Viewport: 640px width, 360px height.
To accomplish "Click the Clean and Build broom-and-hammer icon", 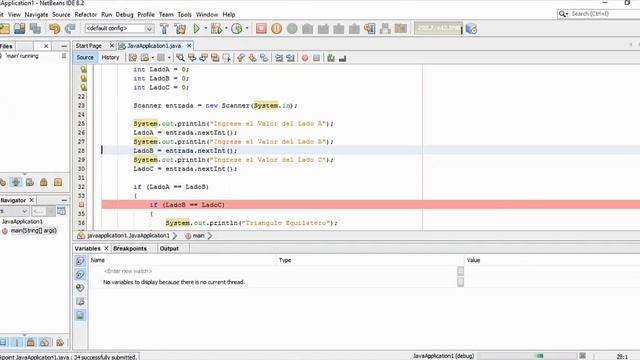I will tap(180, 29).
